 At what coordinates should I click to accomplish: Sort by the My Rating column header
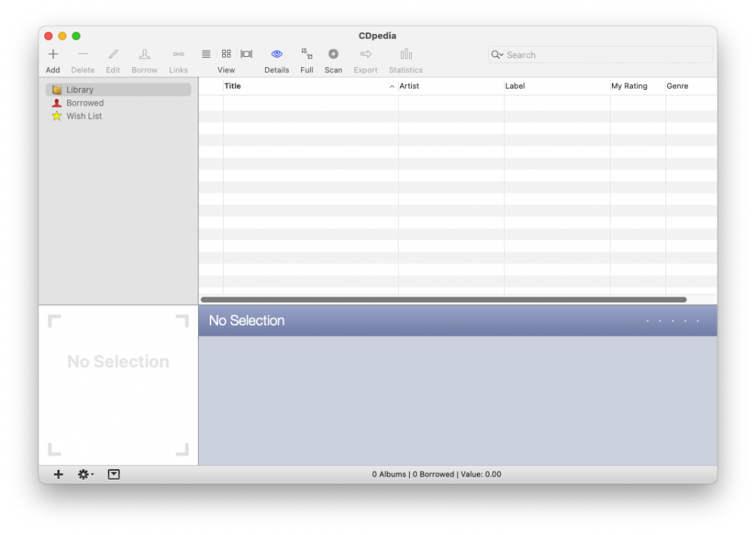637,86
